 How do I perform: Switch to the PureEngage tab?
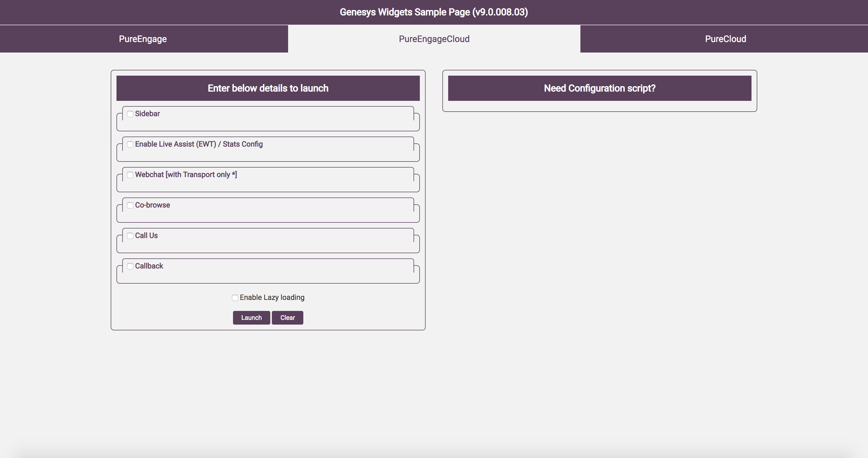[143, 39]
